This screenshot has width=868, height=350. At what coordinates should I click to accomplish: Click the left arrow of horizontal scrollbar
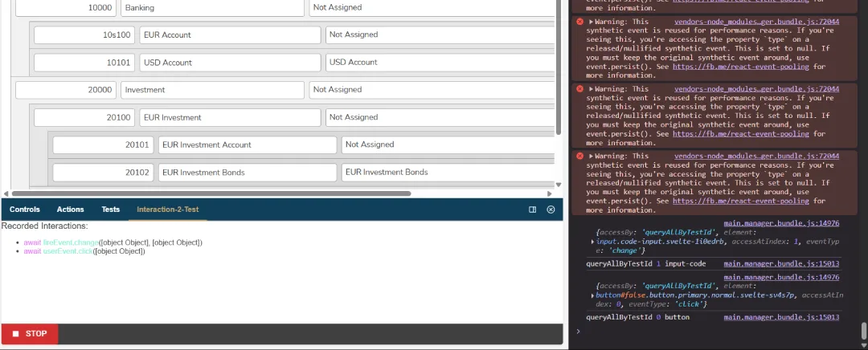tap(6, 193)
